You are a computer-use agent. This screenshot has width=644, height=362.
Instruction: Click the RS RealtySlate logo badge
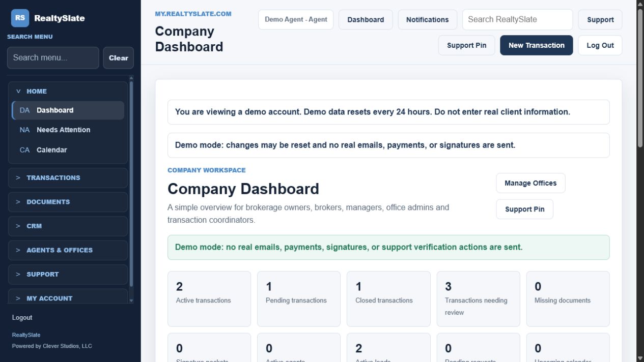coord(20,18)
